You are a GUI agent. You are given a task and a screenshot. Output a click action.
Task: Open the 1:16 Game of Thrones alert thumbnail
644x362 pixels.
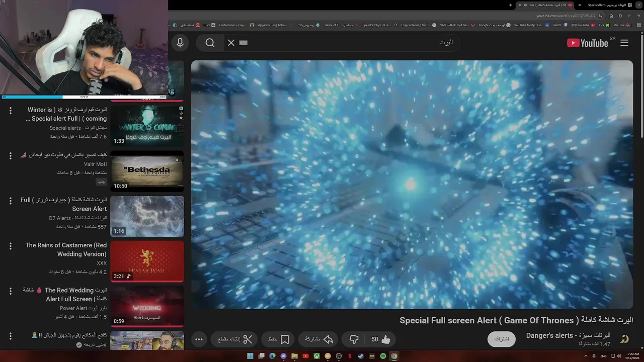(x=147, y=216)
